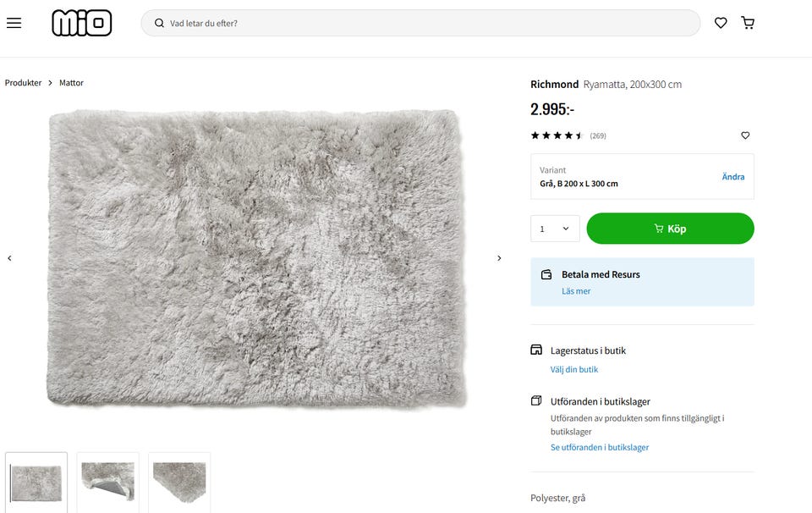
Task: Click the payment card icon beside Betala med Resurs
Action: 545,273
